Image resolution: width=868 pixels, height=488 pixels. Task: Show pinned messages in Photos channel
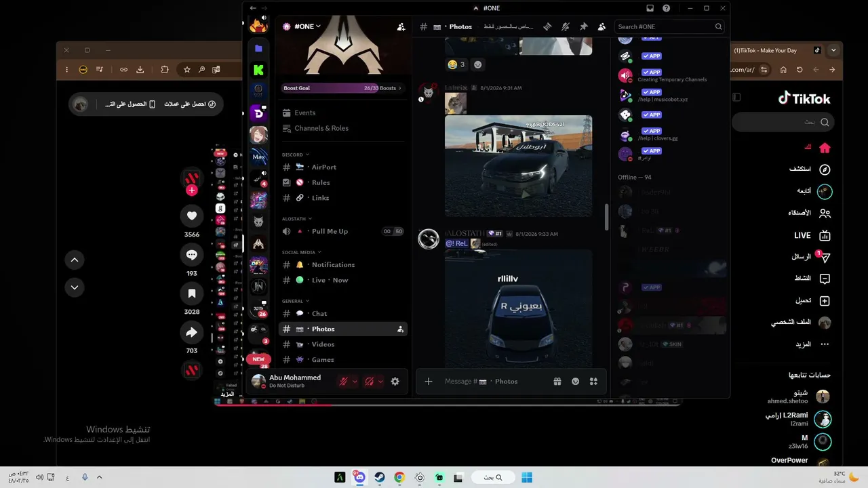pyautogui.click(x=583, y=26)
